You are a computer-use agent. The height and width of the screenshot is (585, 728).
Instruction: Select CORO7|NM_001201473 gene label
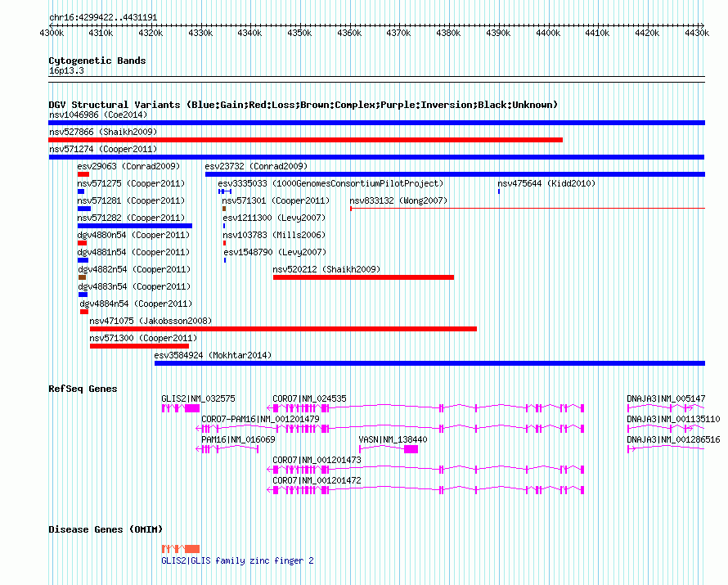[317, 460]
